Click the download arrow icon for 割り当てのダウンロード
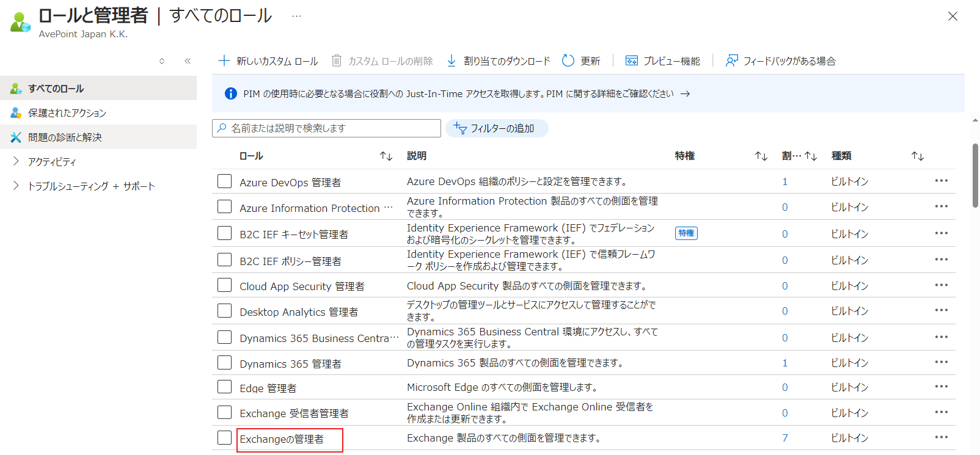Screen dimensions: 980x455 coord(452,60)
